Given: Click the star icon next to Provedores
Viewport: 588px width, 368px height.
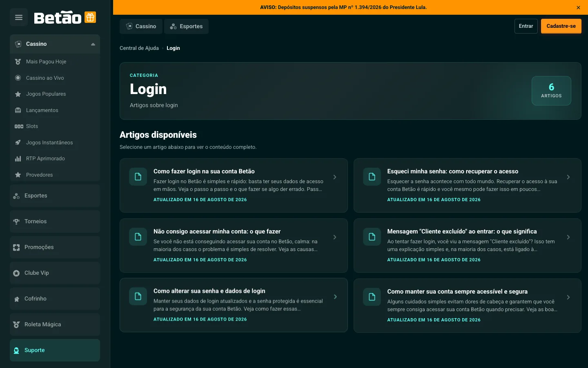Looking at the screenshot, I should pyautogui.click(x=18, y=175).
